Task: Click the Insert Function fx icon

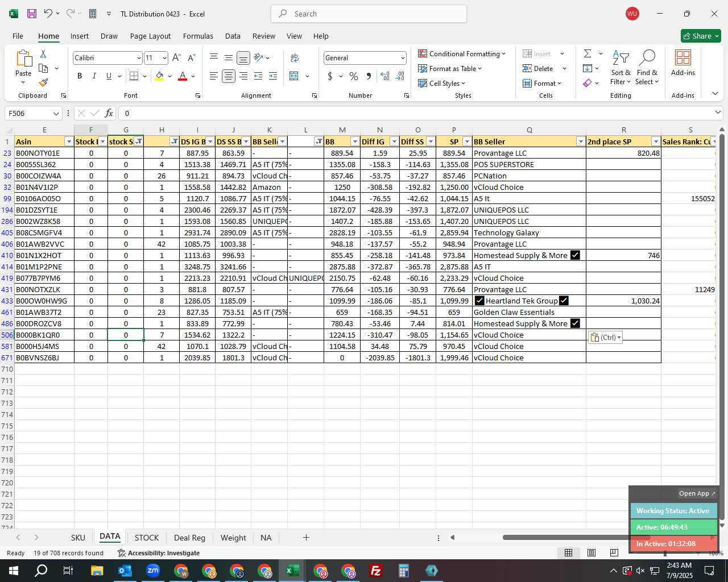Action: [x=109, y=113]
